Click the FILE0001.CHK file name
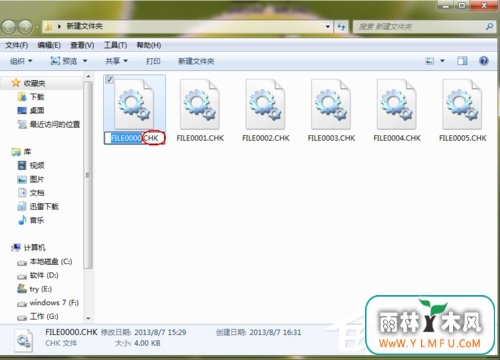500x360 pixels. [x=200, y=138]
